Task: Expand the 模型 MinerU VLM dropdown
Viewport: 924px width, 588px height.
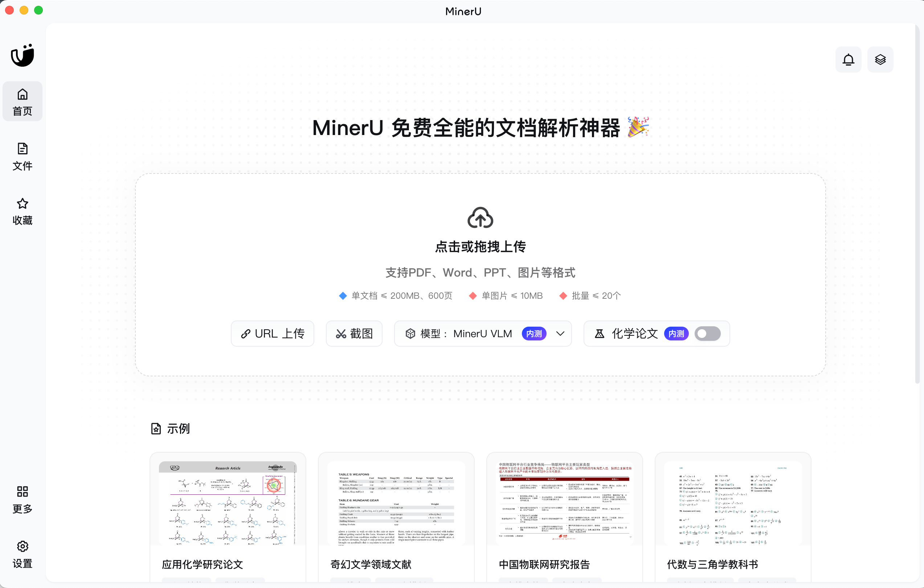Action: tap(483, 334)
